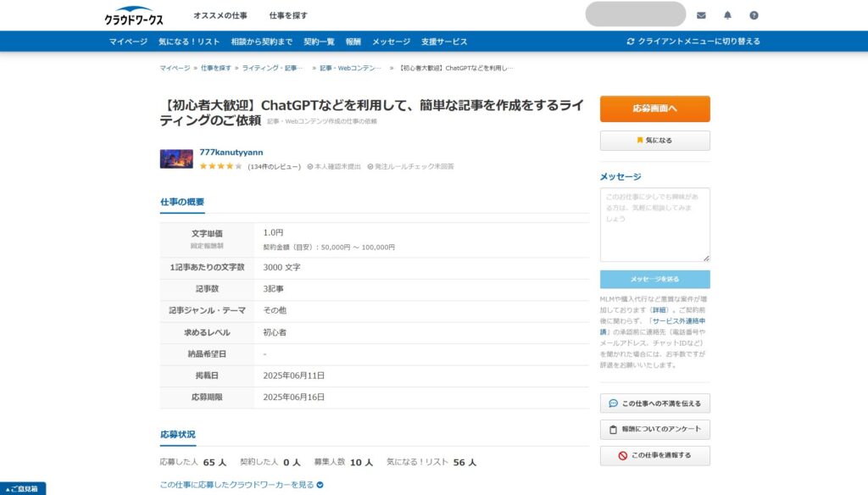The height and width of the screenshot is (495, 868).
Task: Open 契約一覧 menu item
Action: click(319, 42)
